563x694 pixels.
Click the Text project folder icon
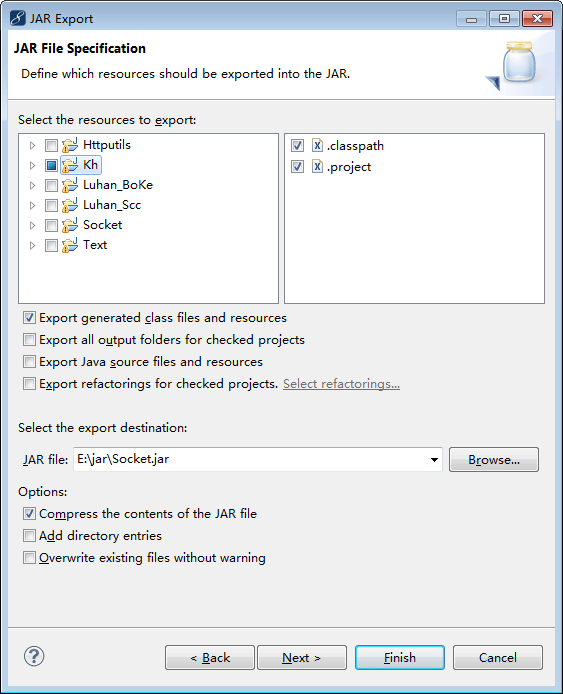point(70,245)
